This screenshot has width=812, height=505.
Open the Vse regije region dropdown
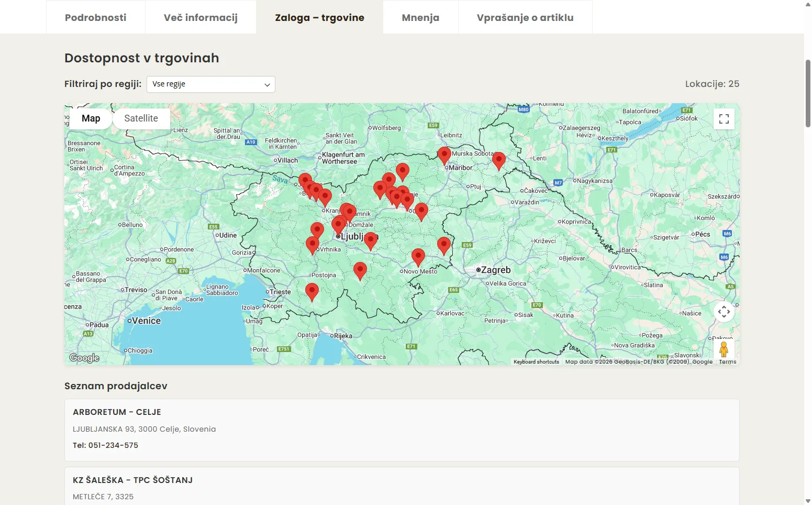click(211, 84)
